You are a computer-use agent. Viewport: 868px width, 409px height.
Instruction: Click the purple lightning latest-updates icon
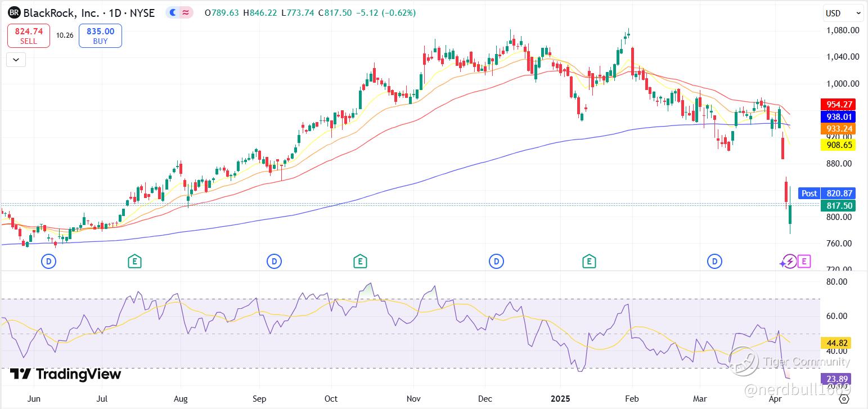[789, 261]
